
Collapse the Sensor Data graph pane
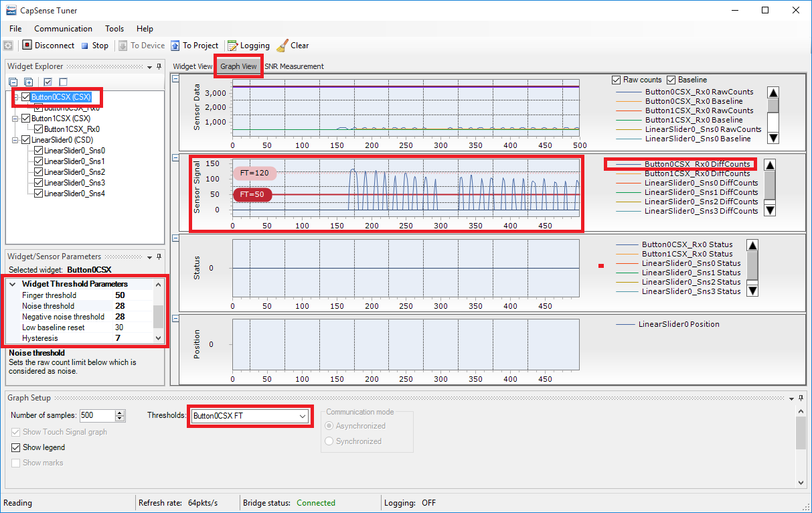point(175,78)
